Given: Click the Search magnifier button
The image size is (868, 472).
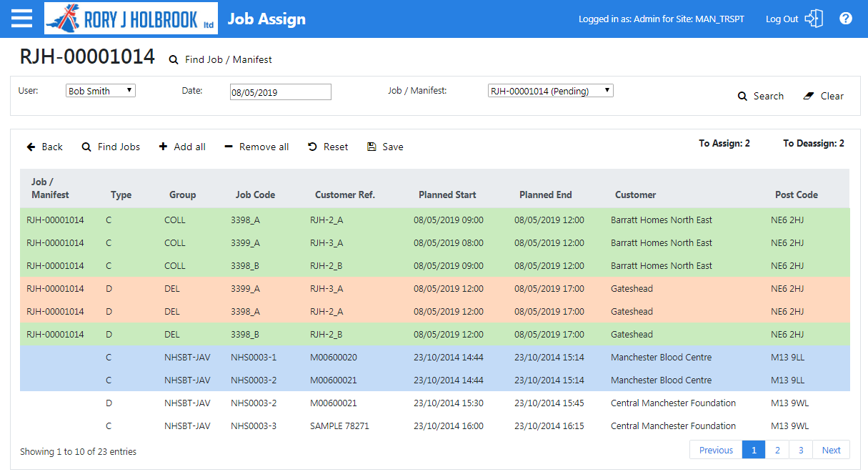Looking at the screenshot, I should tap(761, 96).
